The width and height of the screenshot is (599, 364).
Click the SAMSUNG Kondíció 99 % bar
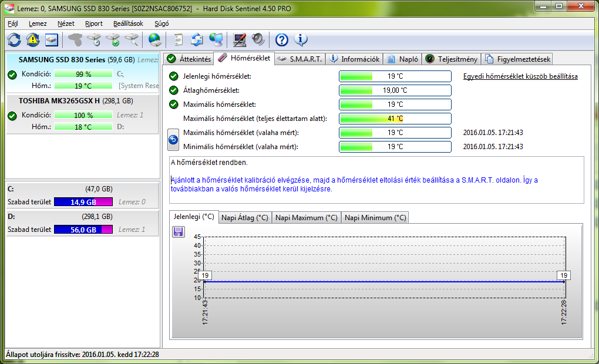click(83, 74)
